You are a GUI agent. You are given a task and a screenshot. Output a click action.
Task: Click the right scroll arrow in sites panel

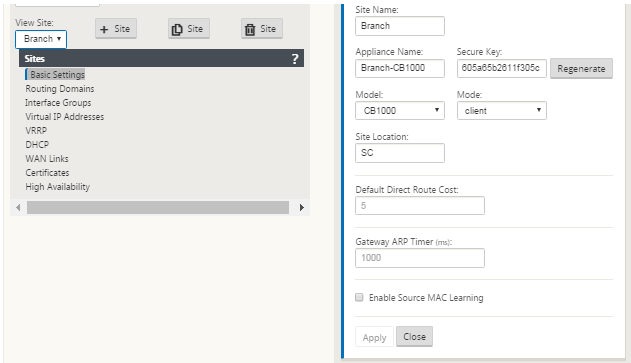pyautogui.click(x=301, y=208)
